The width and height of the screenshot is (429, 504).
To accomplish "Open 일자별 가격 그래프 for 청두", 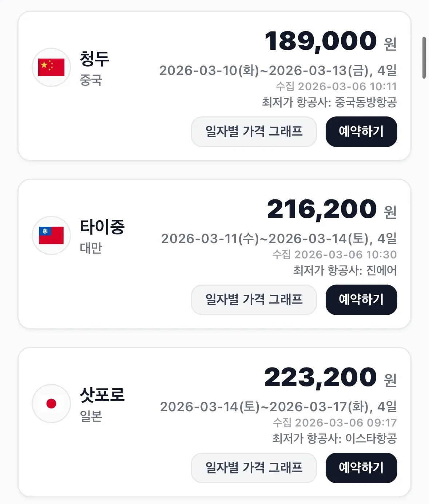I will point(254,132).
